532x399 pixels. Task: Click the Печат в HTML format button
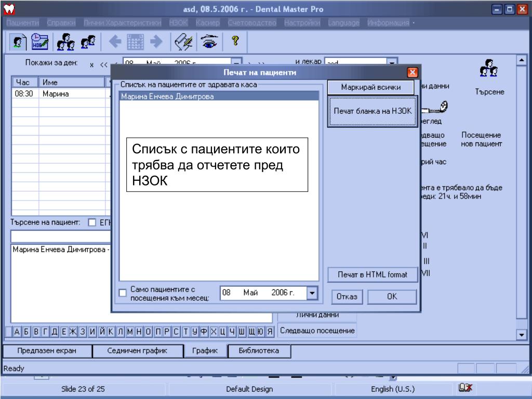pos(373,274)
